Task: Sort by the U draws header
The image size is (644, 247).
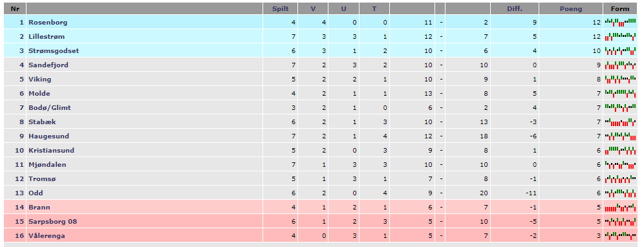Action: coord(344,8)
